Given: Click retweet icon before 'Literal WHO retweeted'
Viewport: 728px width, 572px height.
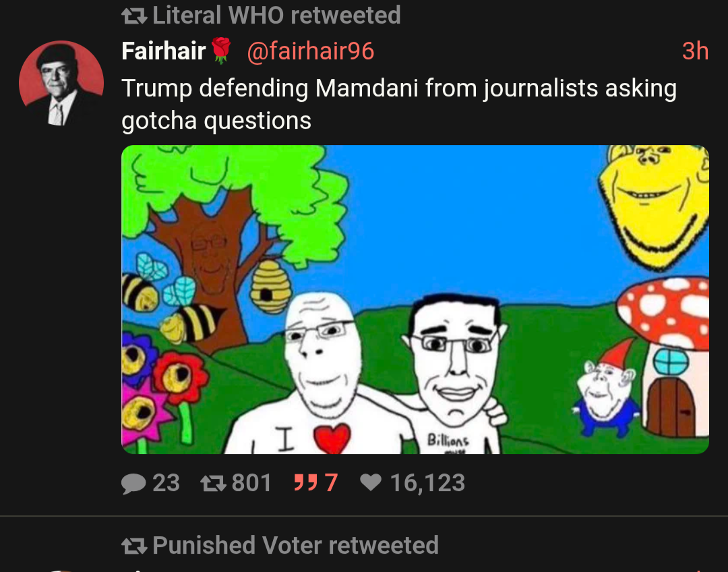Looking at the screenshot, I should [135, 15].
